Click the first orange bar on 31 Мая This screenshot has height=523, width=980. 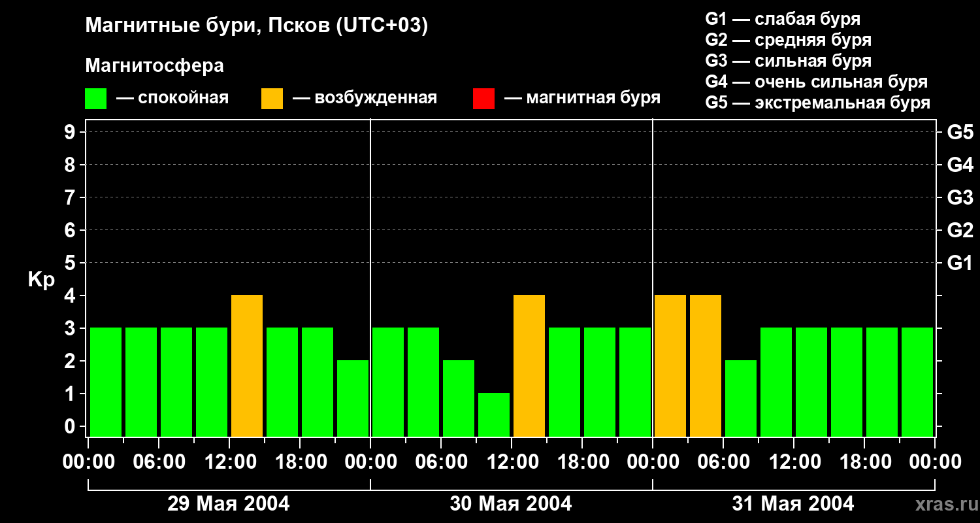point(670,365)
